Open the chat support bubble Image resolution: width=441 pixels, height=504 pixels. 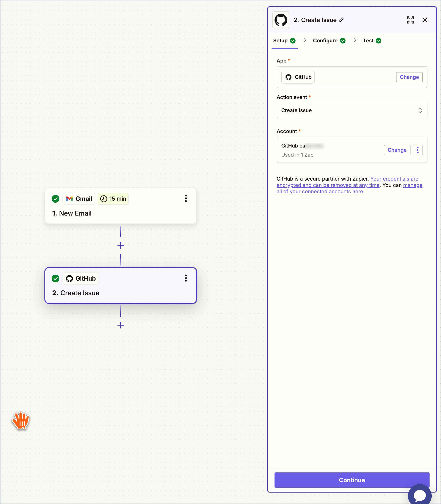point(419,495)
